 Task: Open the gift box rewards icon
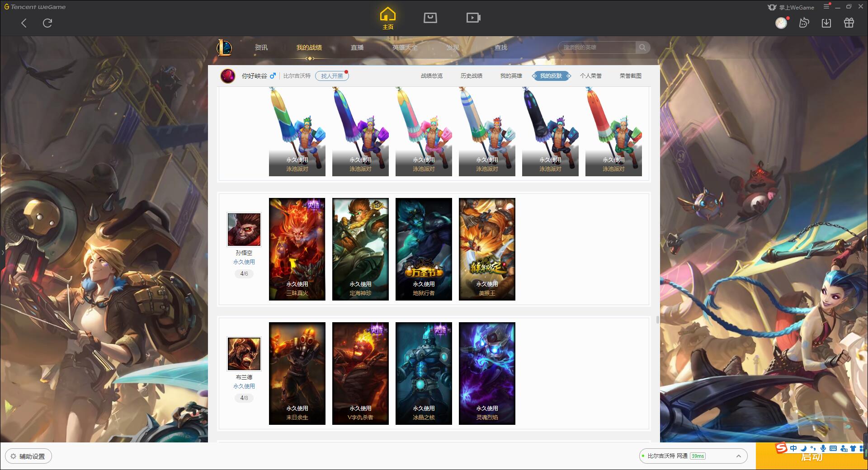tap(849, 23)
